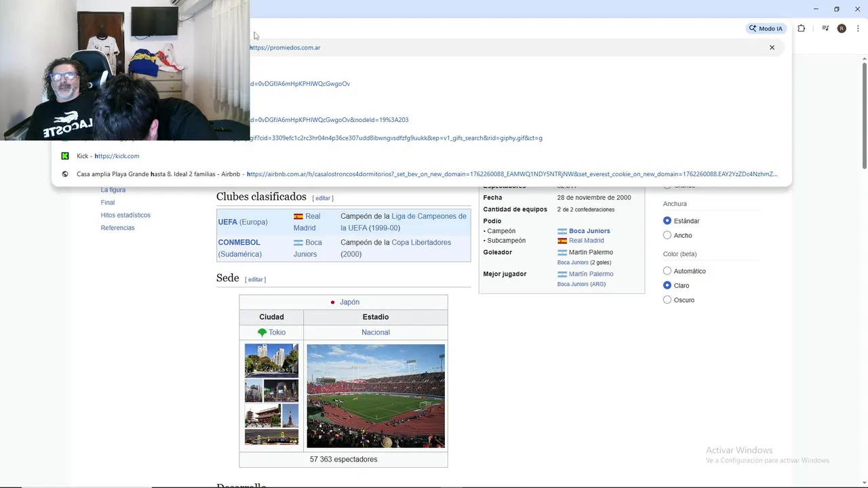Open the Chrome extensions puzzle icon
This screenshot has width=868, height=488.
coord(802,28)
